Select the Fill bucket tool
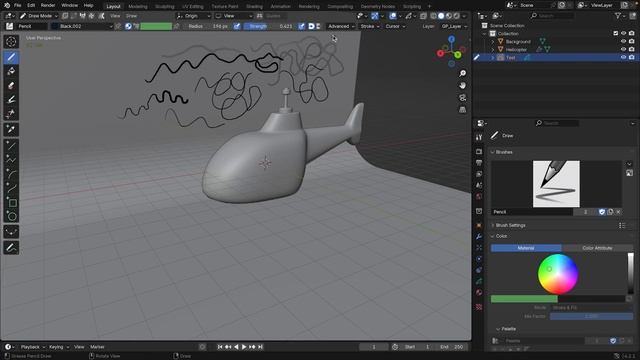Screen dimensions: 640x360 click(11, 71)
